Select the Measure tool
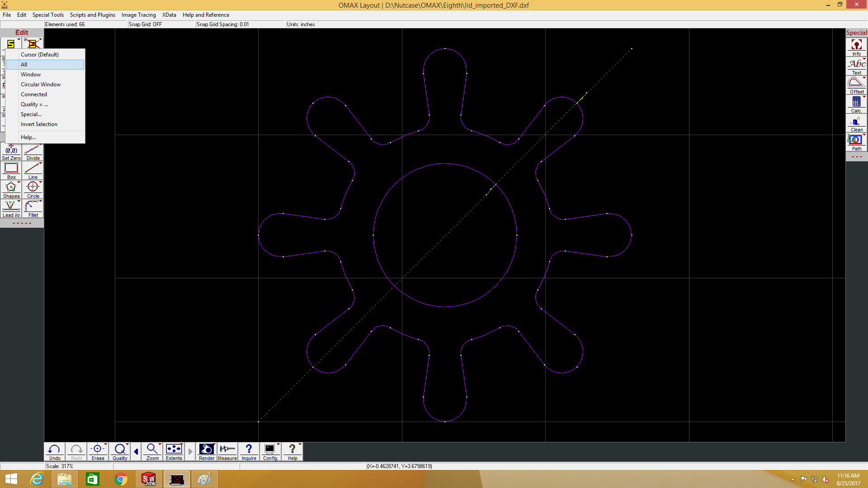The width and height of the screenshot is (868, 488). click(x=227, y=451)
